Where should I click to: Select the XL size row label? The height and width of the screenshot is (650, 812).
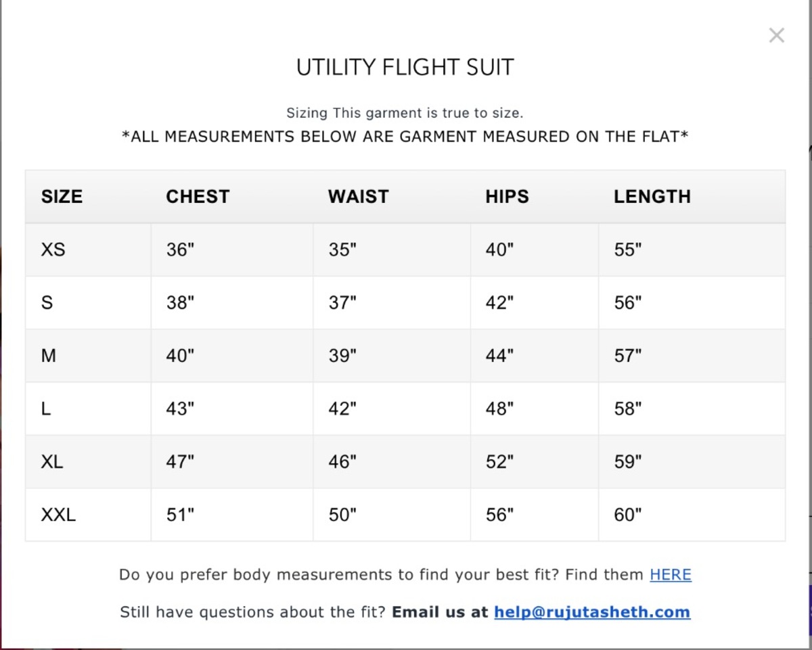(x=52, y=462)
